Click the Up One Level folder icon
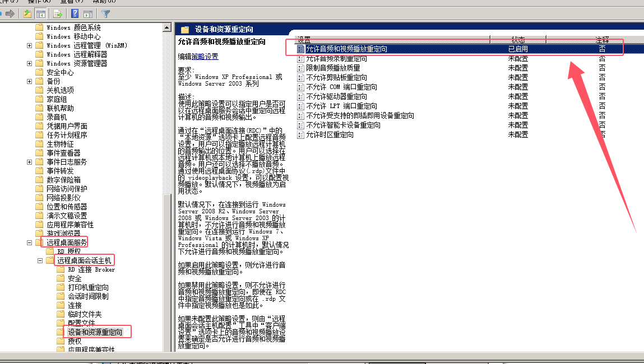 pyautogui.click(x=27, y=13)
